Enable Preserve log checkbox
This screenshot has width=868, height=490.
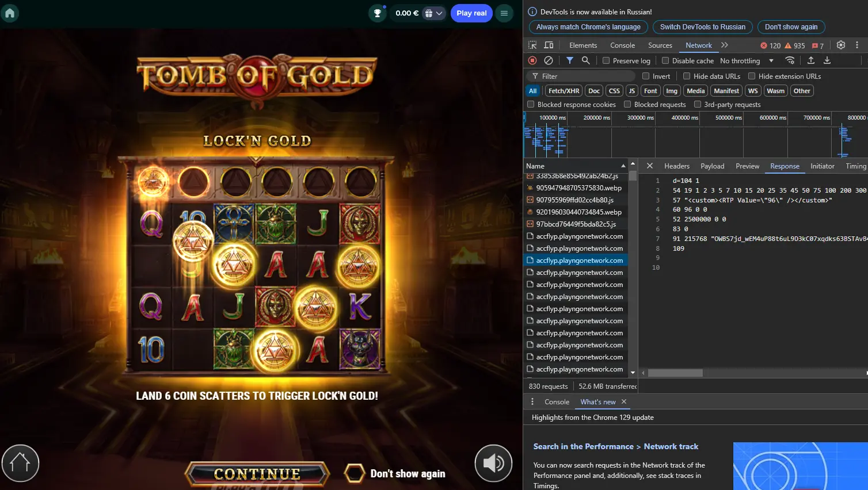click(x=606, y=60)
